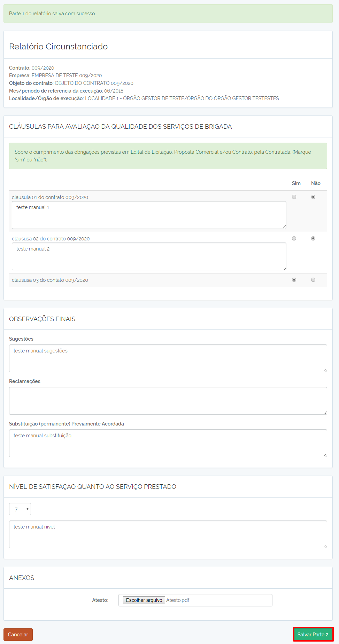Viewport: 339px width, 644px height.
Task: Click Escolher arquivo to choose Atesto file
Action: pos(144,600)
